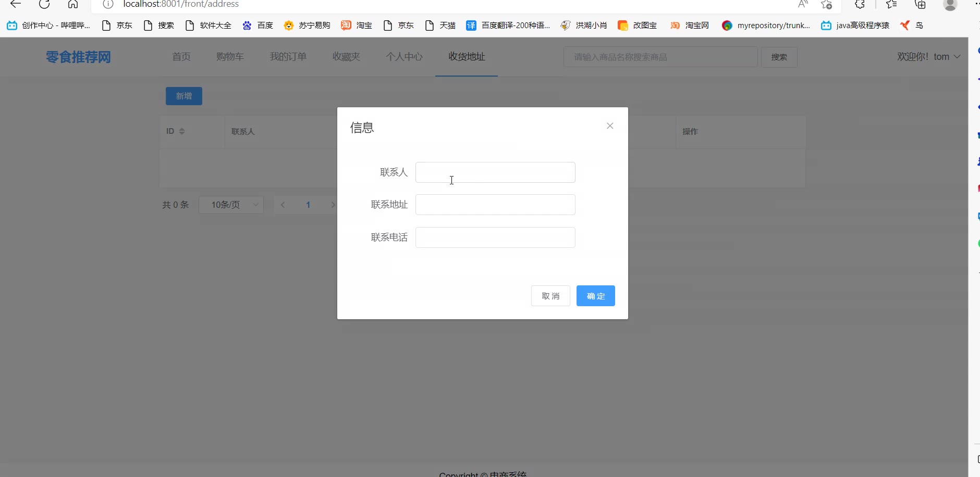Click the 联系人 input field
Viewport: 980px width, 477px height.
pos(495,172)
